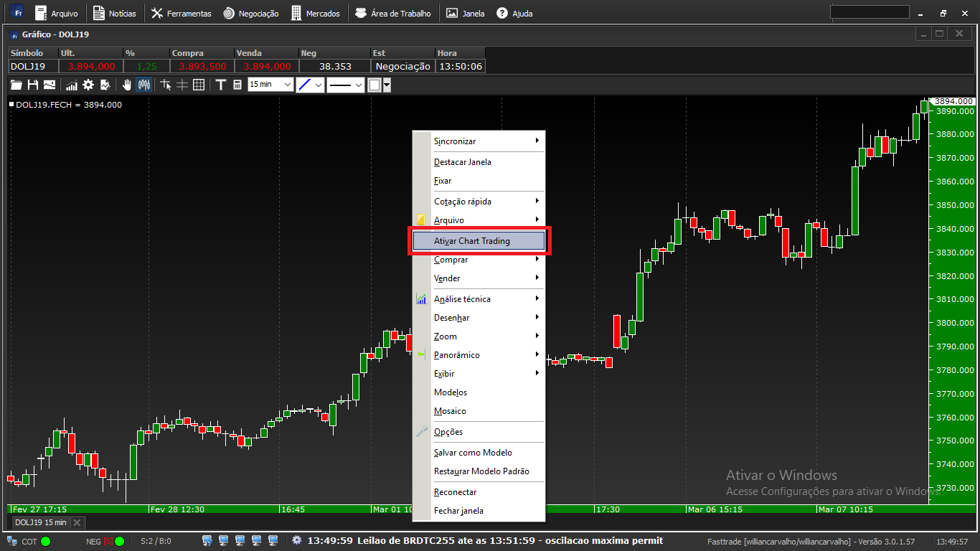Expand the Panorâmico submenu
Screen dimensions: 980x551
[479, 355]
